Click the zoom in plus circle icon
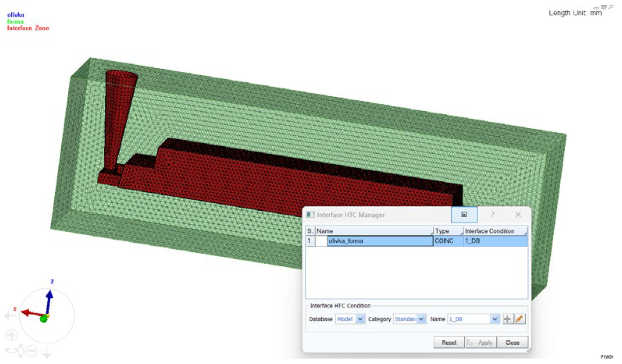Image resolution: width=622 pixels, height=364 pixels. click(x=11, y=335)
